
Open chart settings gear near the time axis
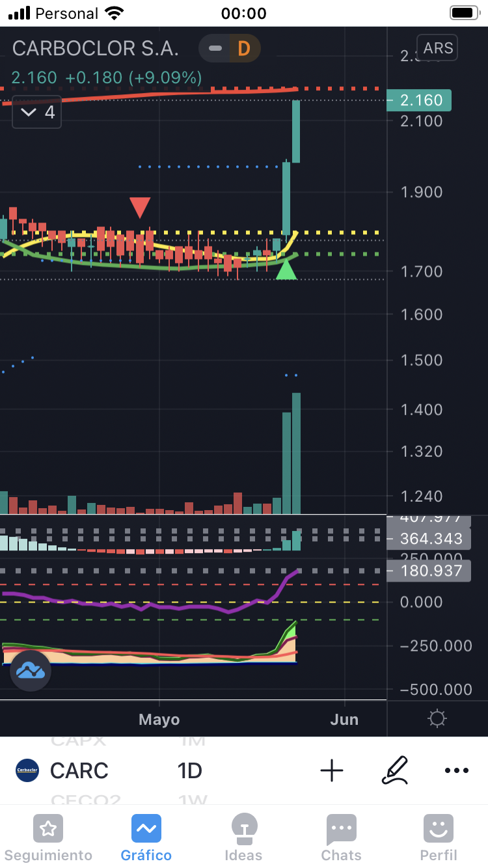pos(437,719)
